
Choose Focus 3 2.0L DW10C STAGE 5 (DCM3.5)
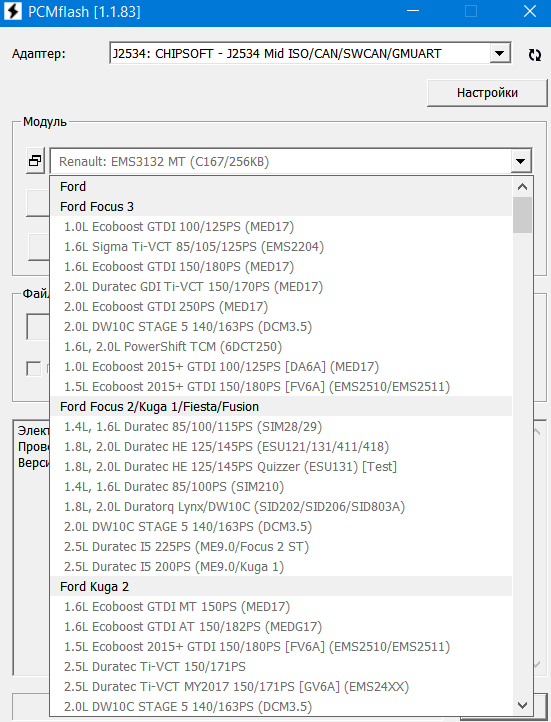(281, 327)
